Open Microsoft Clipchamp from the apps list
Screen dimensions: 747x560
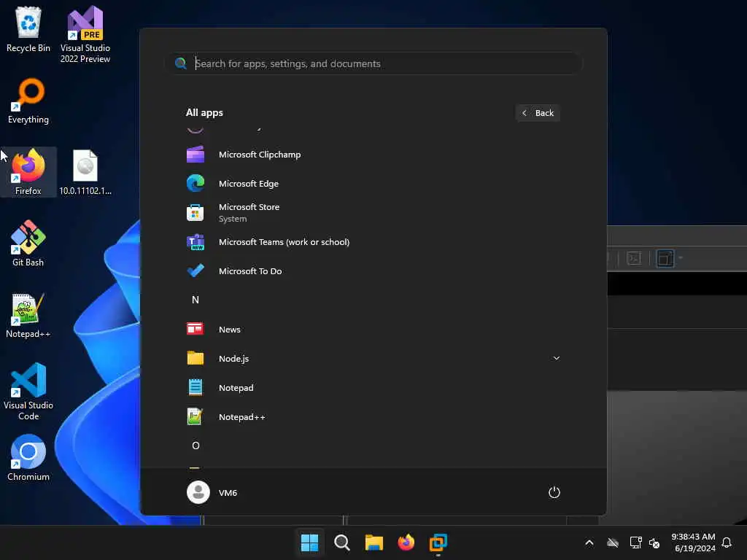pos(373,155)
